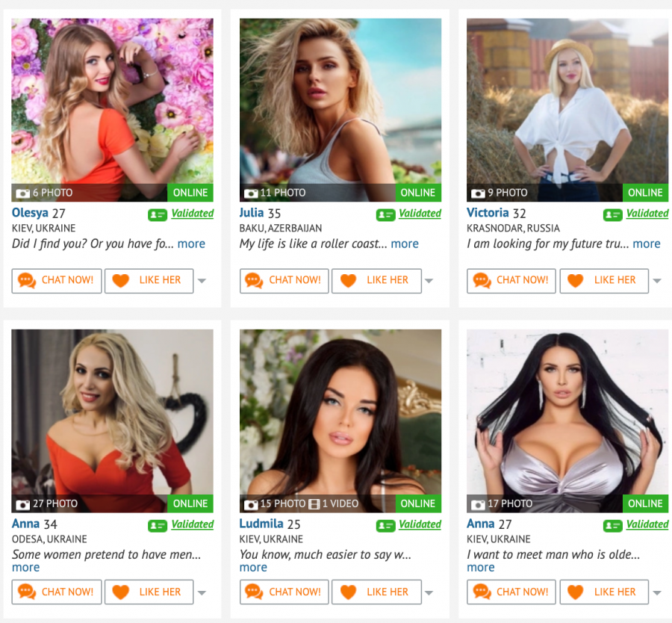Like Anna from Kiev using Like Her
Viewport: 672px width, 623px height.
(x=604, y=592)
